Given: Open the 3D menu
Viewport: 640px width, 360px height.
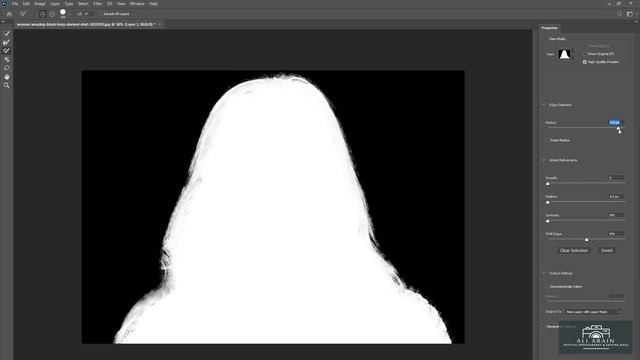Looking at the screenshot, I should pyautogui.click(x=110, y=4).
